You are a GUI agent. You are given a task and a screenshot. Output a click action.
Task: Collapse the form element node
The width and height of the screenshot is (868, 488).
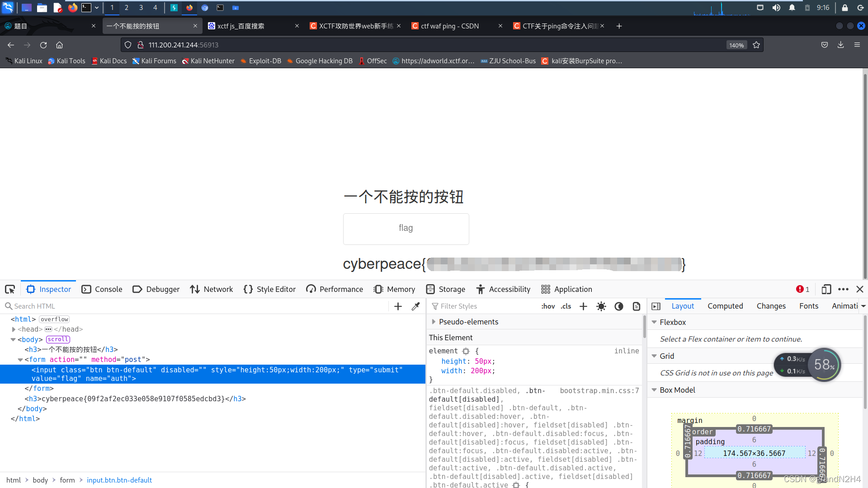point(20,360)
